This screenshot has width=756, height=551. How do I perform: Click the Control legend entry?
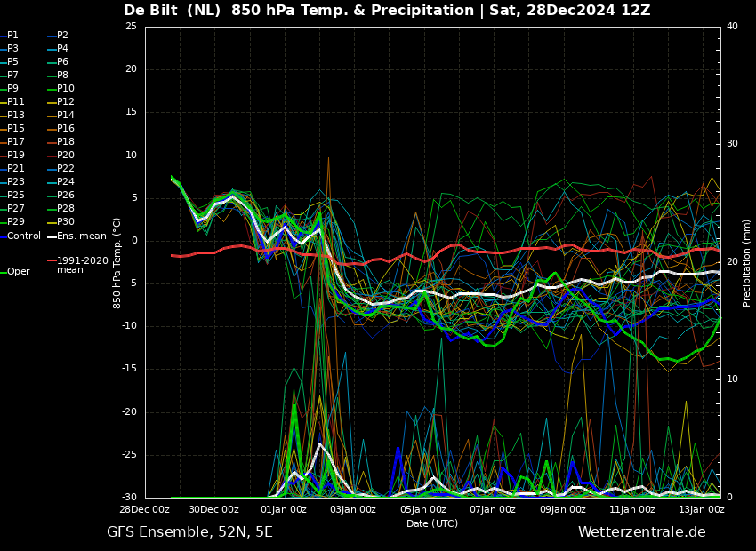point(23,236)
